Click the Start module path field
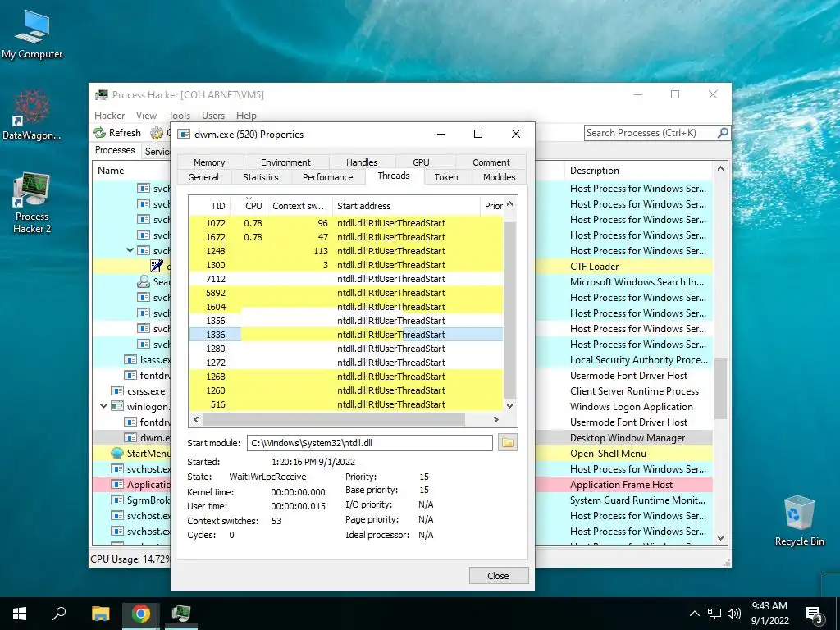The height and width of the screenshot is (630, 840). (370, 443)
